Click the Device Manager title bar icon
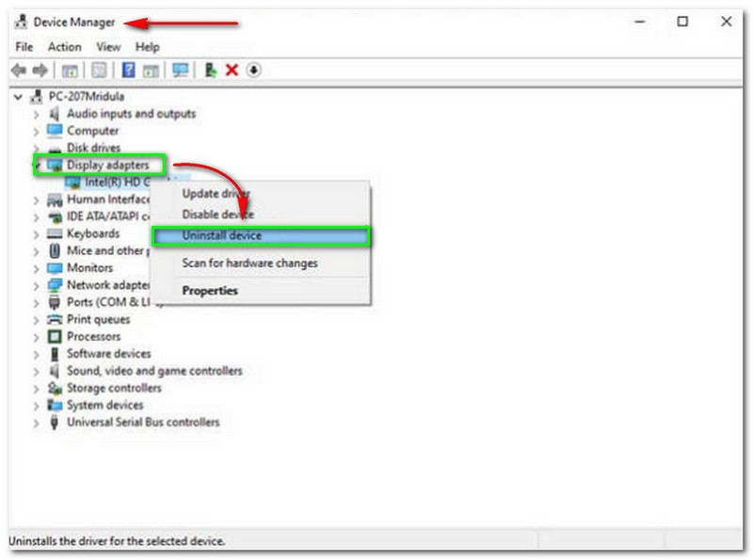Screen dimensions: 753x560 pos(21,22)
